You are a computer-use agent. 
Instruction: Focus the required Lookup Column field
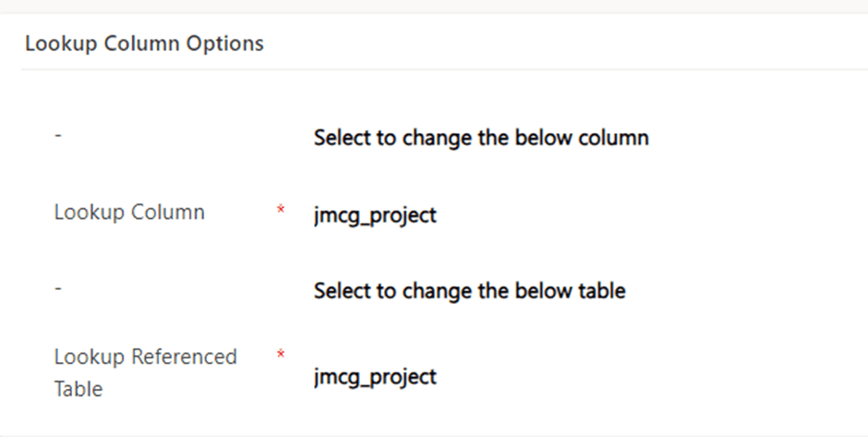[375, 215]
